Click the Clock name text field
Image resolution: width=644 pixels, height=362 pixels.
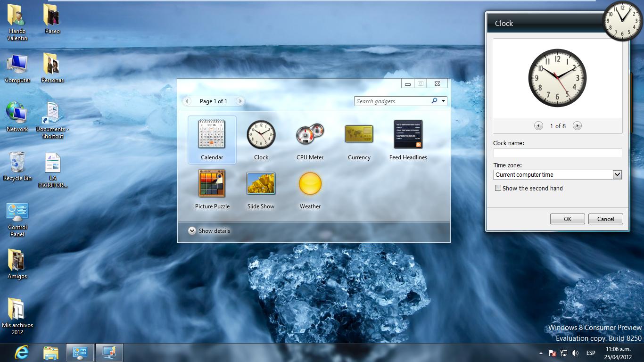(557, 153)
